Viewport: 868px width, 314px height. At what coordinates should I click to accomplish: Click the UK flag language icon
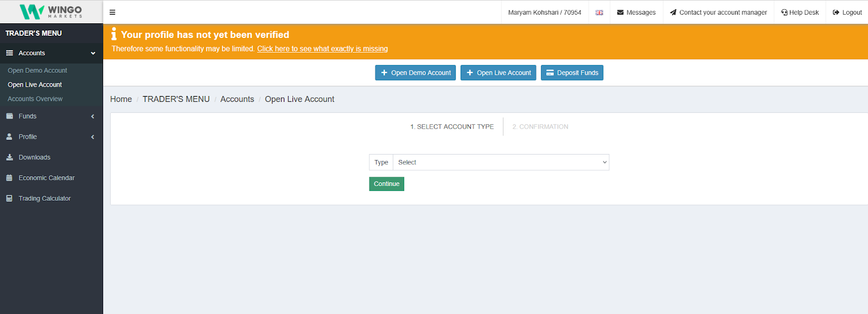(x=599, y=12)
